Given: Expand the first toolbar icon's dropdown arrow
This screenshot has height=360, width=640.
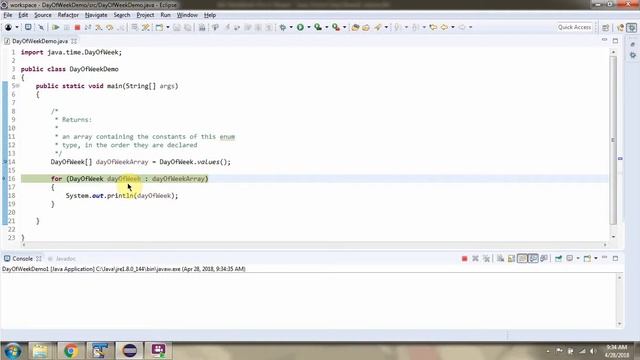Looking at the screenshot, I should tap(17, 27).
